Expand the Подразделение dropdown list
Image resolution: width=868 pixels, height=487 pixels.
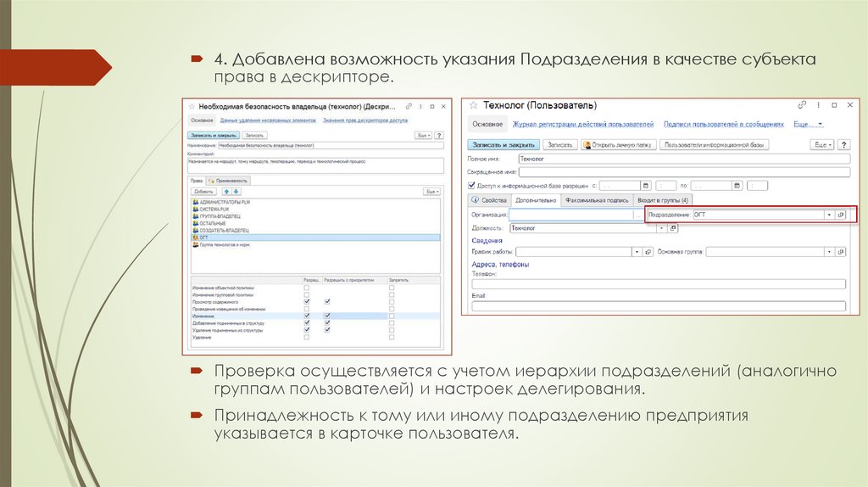(x=829, y=215)
